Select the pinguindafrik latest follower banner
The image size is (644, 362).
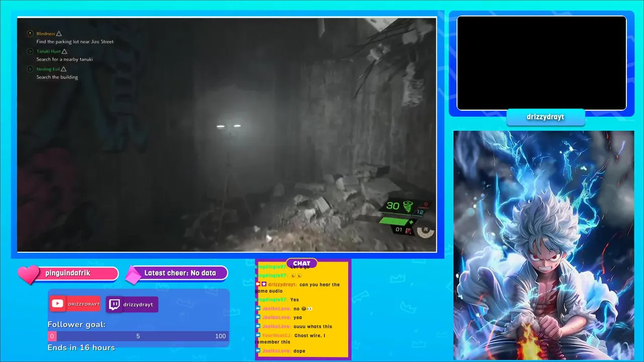pyautogui.click(x=68, y=274)
